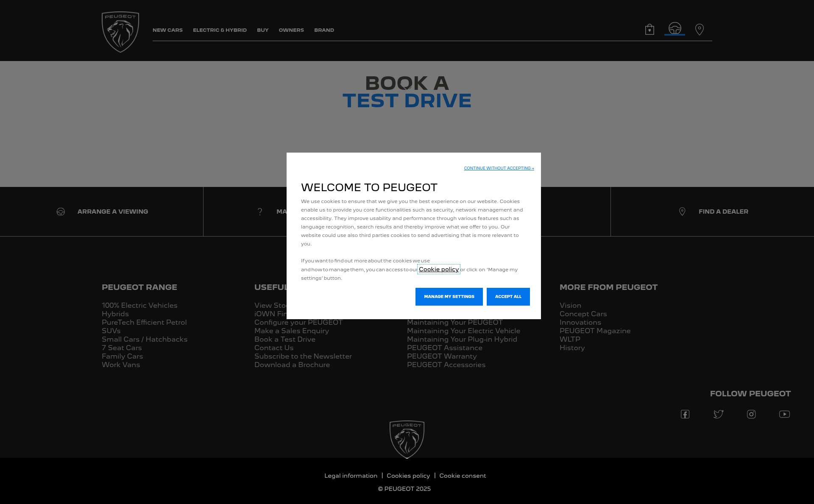
Task: Open Vision link under More From Peugeot
Action: click(570, 305)
